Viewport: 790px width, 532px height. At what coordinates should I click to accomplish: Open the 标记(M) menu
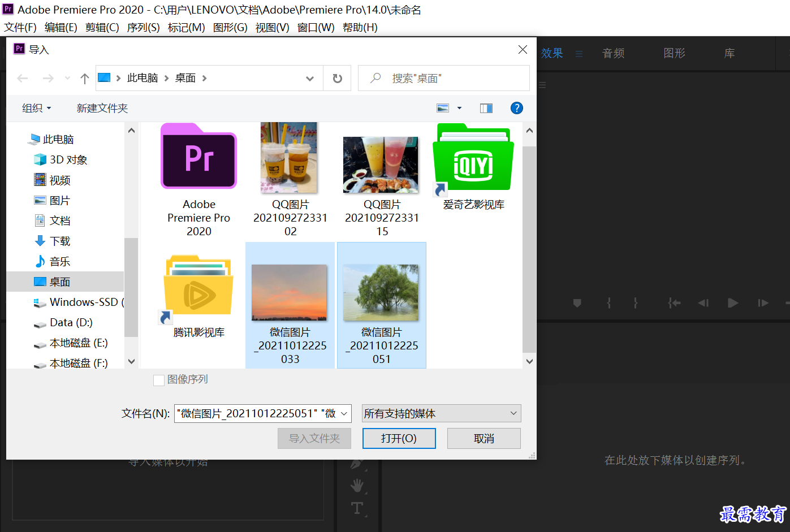(187, 27)
